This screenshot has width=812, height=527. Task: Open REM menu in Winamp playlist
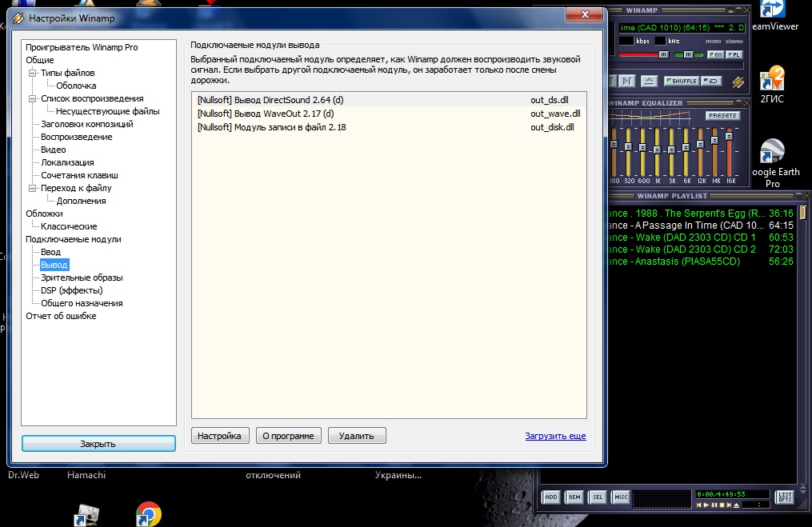[x=574, y=497]
